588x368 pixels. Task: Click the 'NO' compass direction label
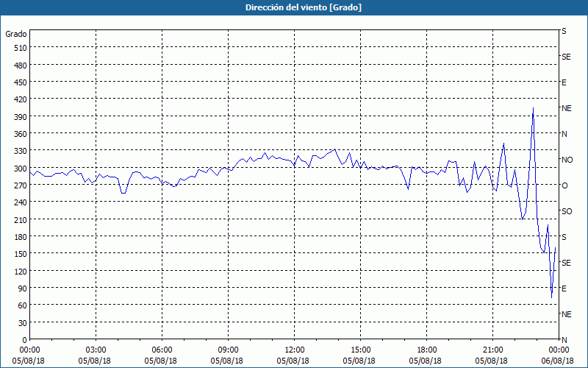click(567, 160)
